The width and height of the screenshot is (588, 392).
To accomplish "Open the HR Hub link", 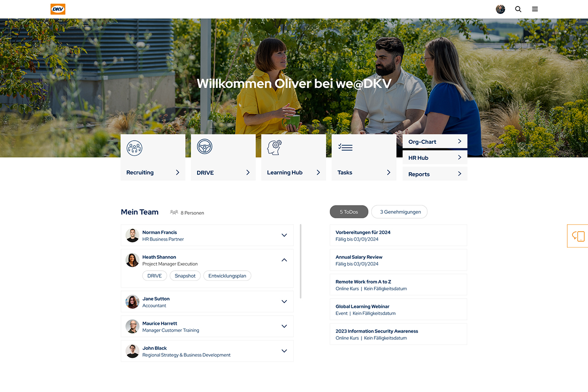I will tap(435, 158).
